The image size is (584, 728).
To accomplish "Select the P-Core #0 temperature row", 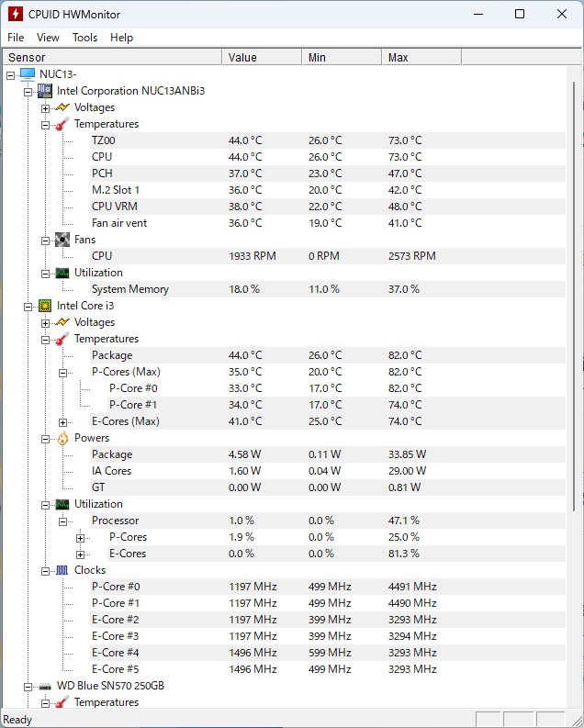I will click(x=337, y=388).
